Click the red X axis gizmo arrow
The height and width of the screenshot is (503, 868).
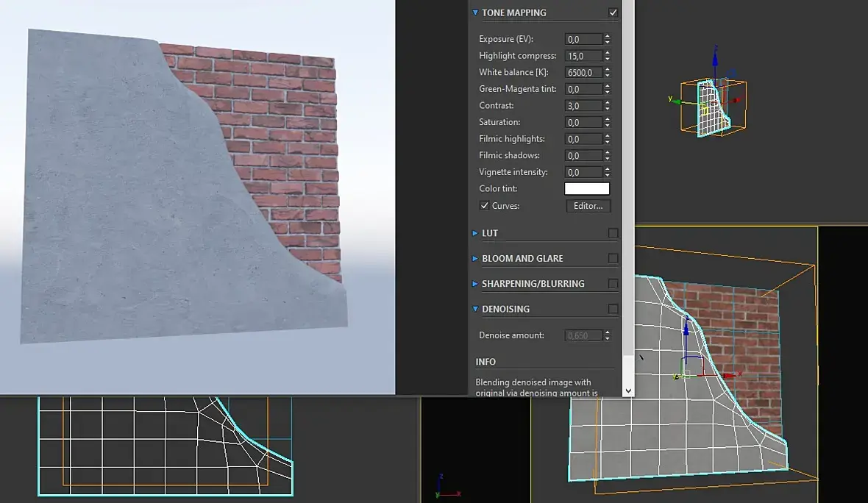coord(729,375)
